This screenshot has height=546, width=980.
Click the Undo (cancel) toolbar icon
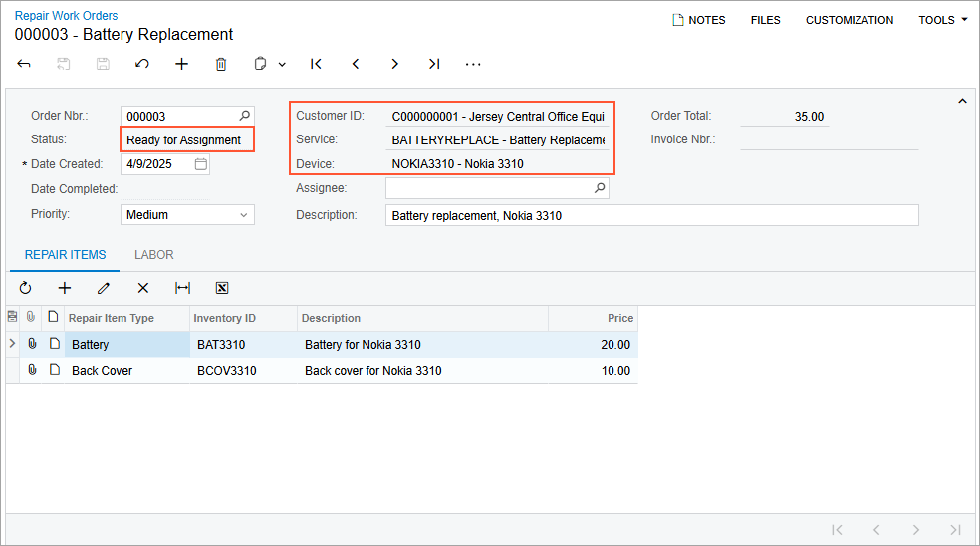click(x=142, y=64)
